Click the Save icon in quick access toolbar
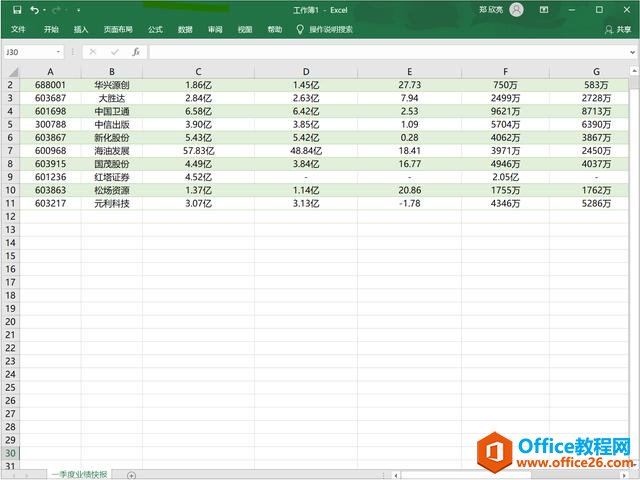The width and height of the screenshot is (640, 480). click(17, 9)
